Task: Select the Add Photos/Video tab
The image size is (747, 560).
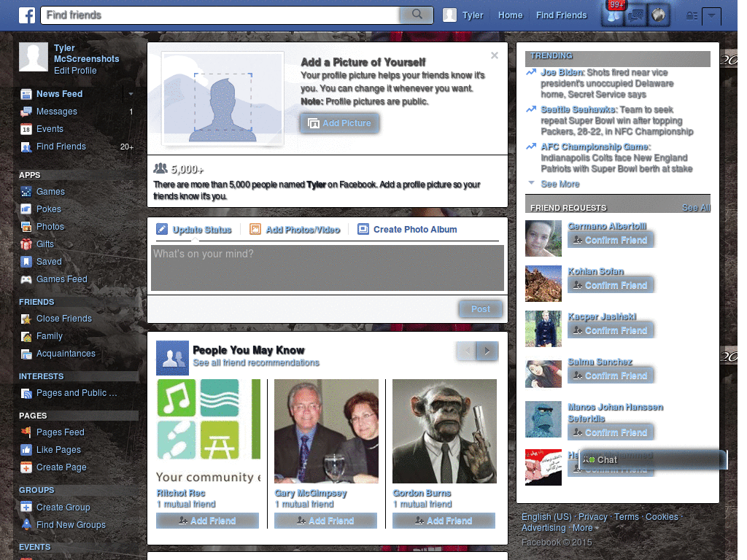Action: (x=295, y=230)
